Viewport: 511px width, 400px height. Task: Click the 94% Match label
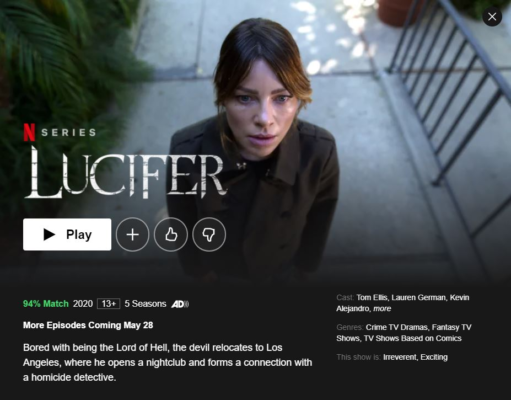tap(46, 304)
